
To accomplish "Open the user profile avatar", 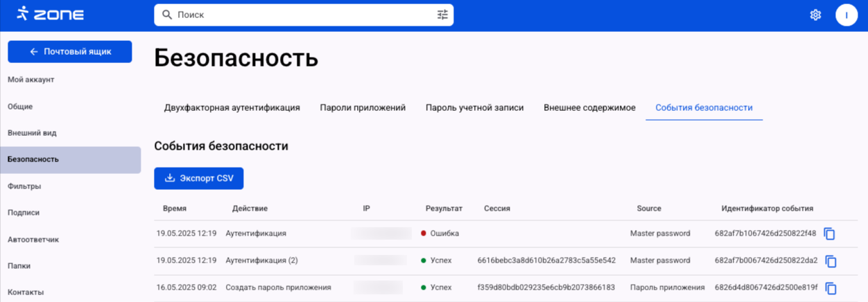I will [x=846, y=15].
